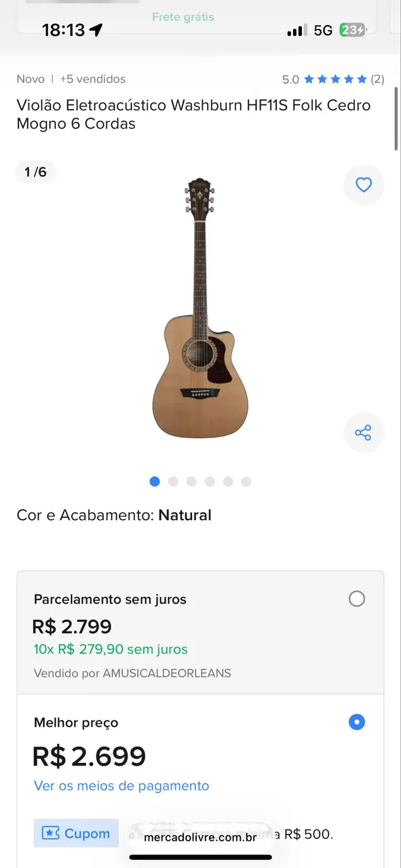Select Parcelamento sem juros radio option
The image size is (401, 868).
pos(356,599)
